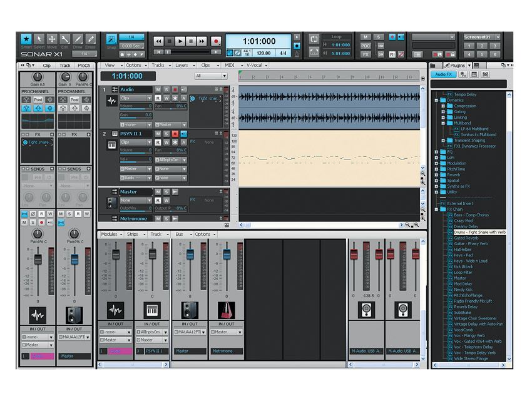Start playback with the Play button
Screen dimensions: 532x399
click(x=180, y=41)
